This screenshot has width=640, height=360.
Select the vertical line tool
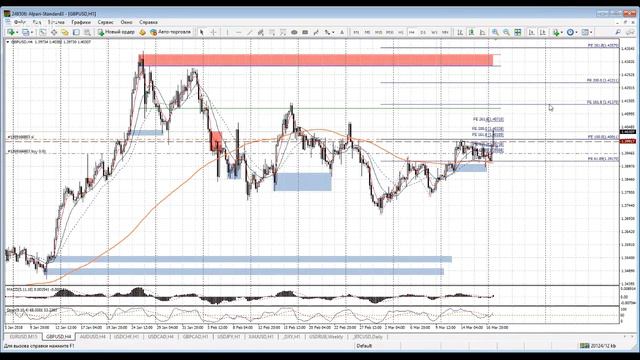coord(227,32)
